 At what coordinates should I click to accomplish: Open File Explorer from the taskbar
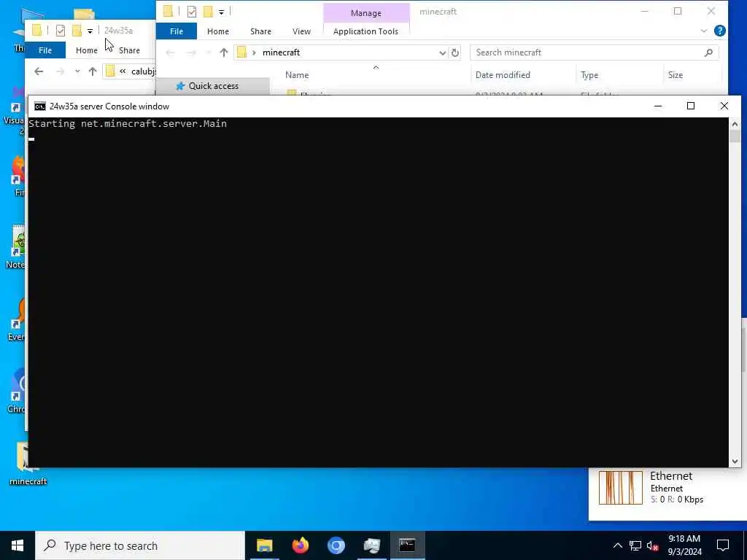click(264, 545)
